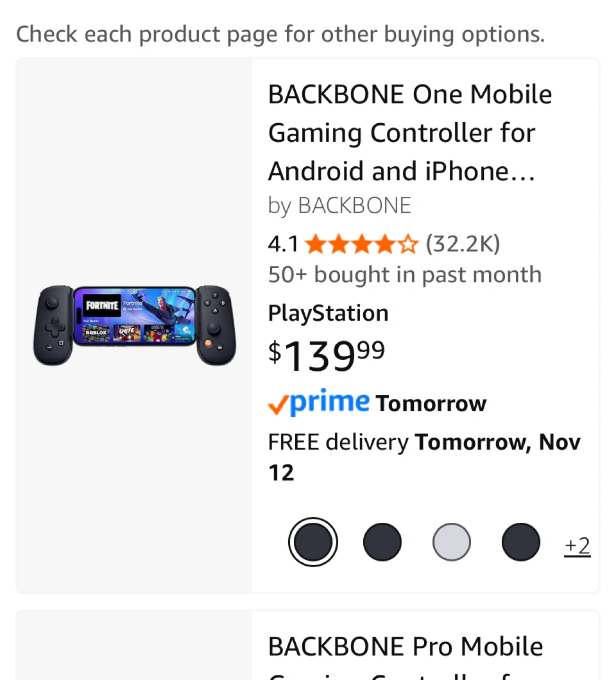The width and height of the screenshot is (616, 680).
Task: Tap the 'by BACKBONE' brand text
Action: 339,206
